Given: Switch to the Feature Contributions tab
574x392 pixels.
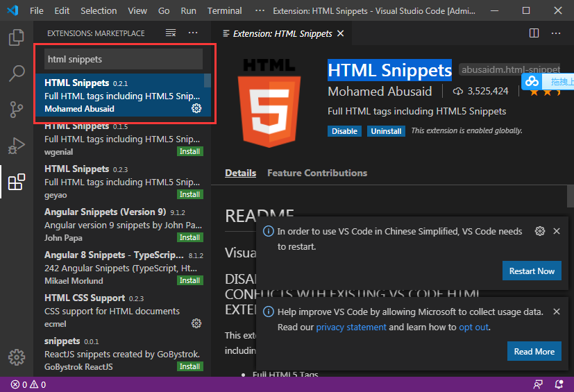Looking at the screenshot, I should (317, 173).
